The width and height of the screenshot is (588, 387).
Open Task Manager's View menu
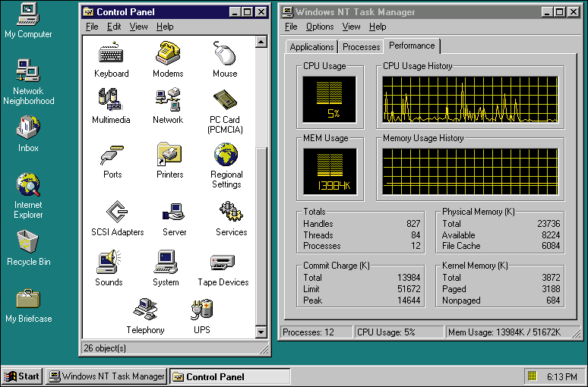point(351,27)
